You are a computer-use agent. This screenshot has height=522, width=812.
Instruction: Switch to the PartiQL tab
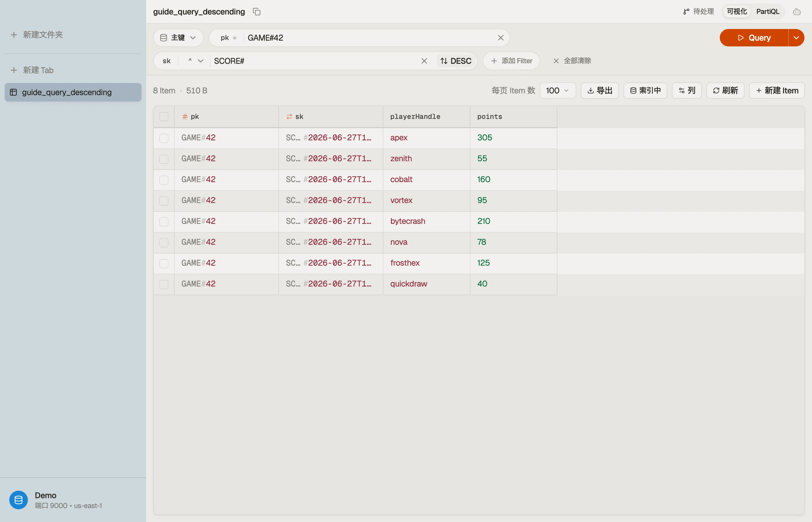tap(768, 12)
